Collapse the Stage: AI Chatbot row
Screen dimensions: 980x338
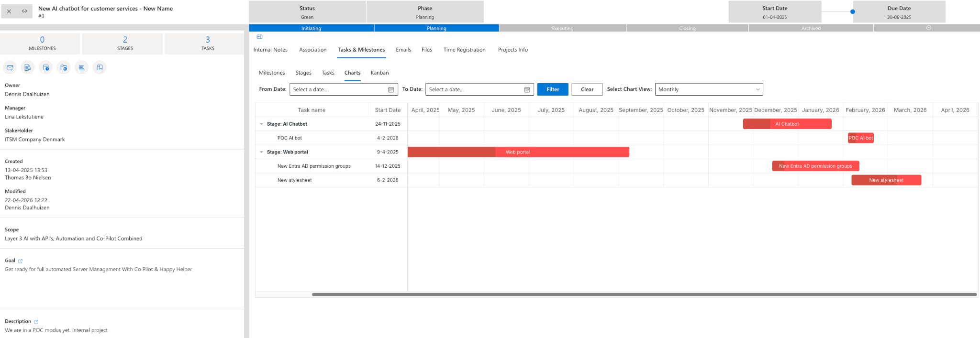pyautogui.click(x=261, y=124)
